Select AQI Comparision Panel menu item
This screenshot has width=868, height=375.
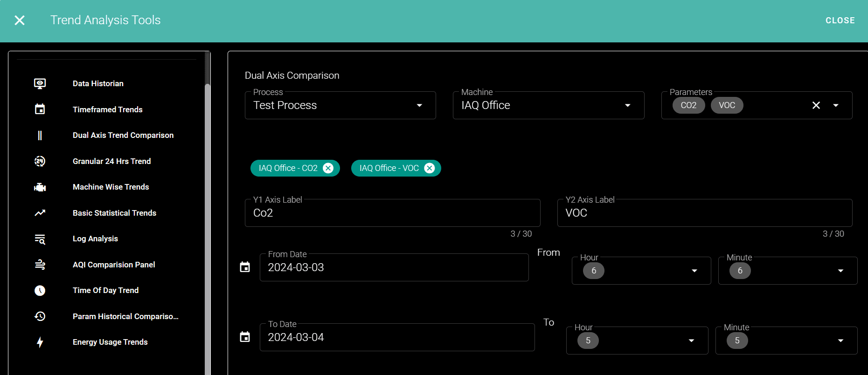(x=114, y=265)
